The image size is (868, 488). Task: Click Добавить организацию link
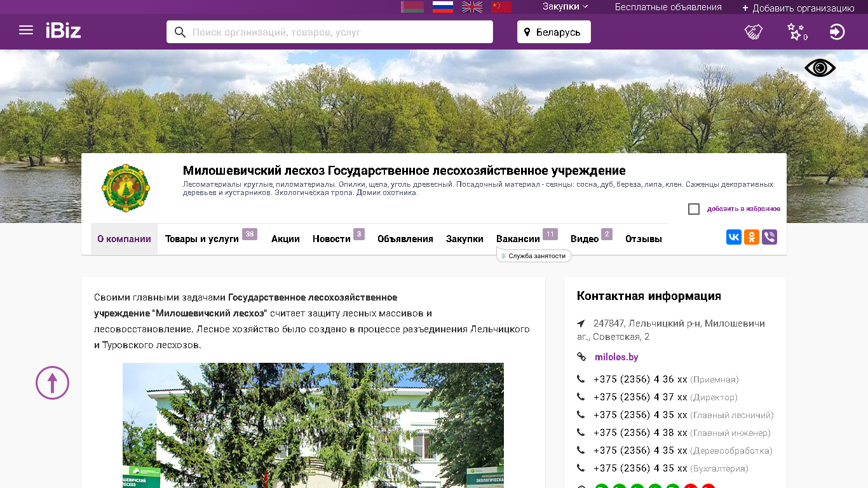[x=798, y=8]
